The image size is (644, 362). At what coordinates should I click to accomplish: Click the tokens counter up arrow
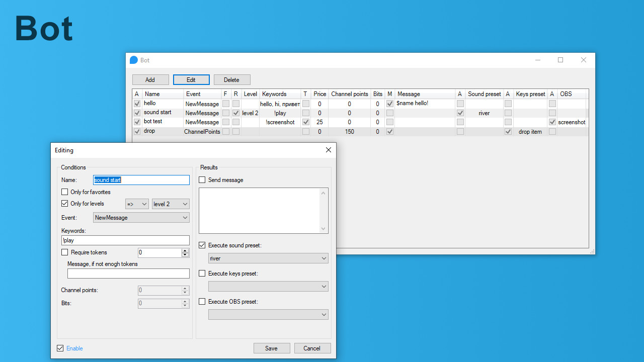click(185, 250)
